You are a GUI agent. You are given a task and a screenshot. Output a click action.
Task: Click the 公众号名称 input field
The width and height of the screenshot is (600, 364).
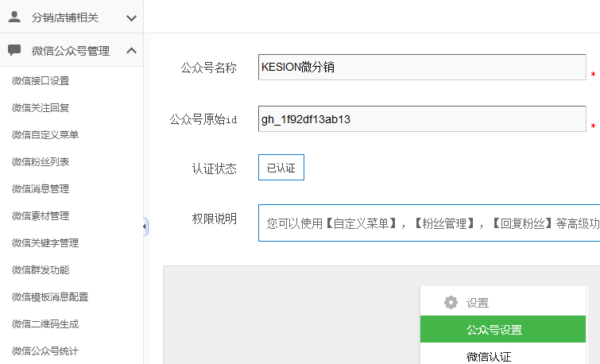coord(421,68)
